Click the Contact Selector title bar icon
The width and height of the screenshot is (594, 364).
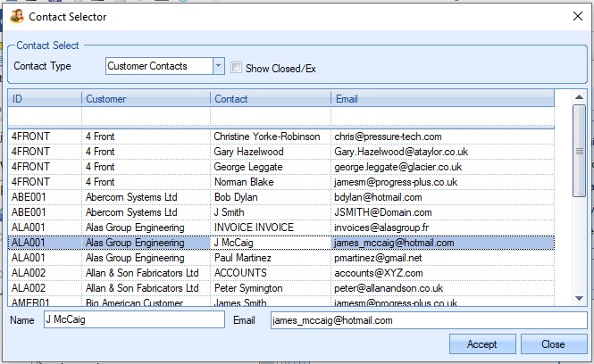point(16,15)
